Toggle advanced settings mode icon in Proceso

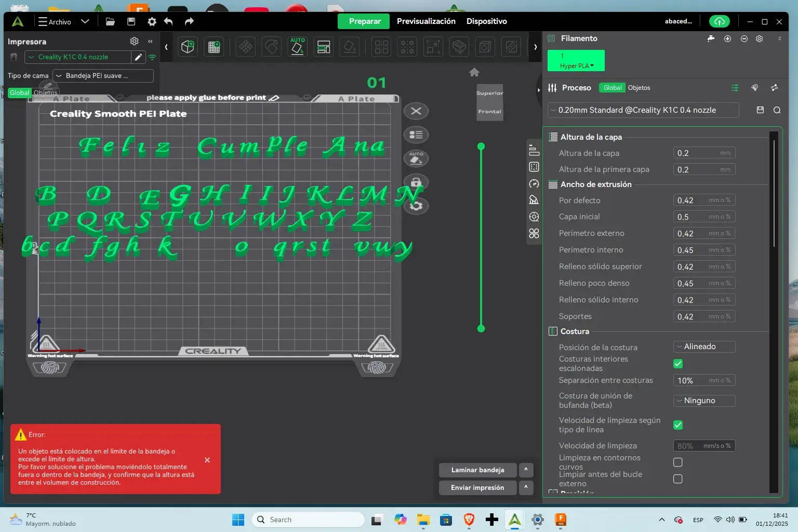click(x=735, y=88)
